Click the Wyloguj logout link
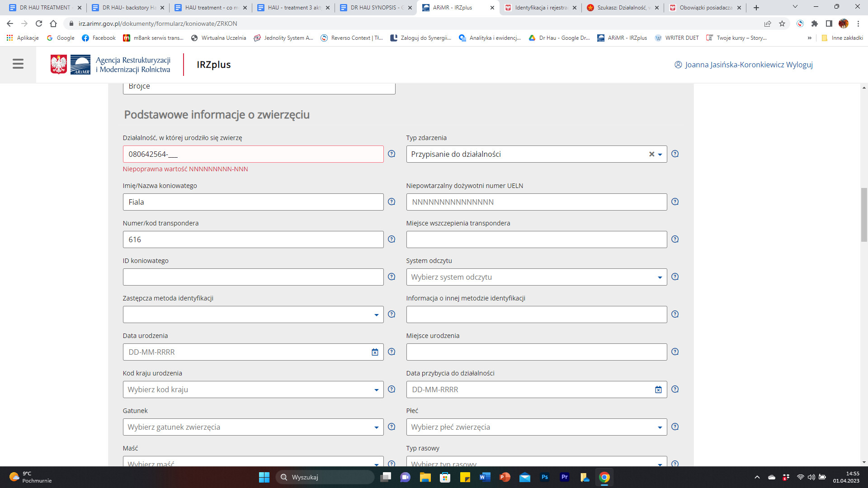This screenshot has width=868, height=488. [x=799, y=65]
